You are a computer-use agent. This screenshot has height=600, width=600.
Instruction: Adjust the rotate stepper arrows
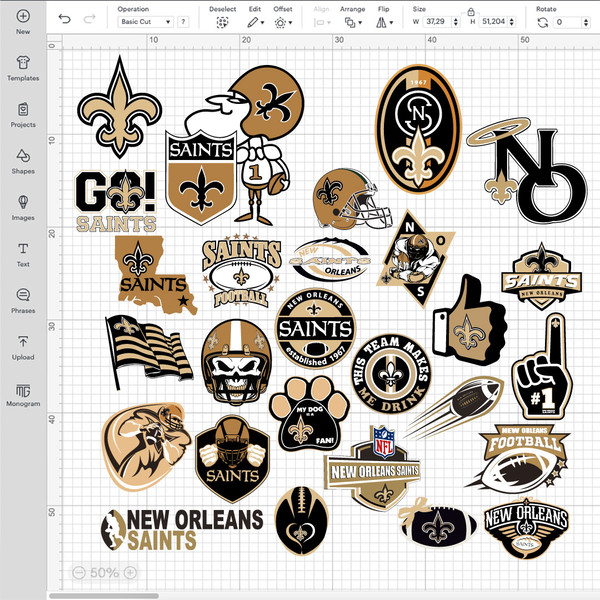[x=586, y=22]
